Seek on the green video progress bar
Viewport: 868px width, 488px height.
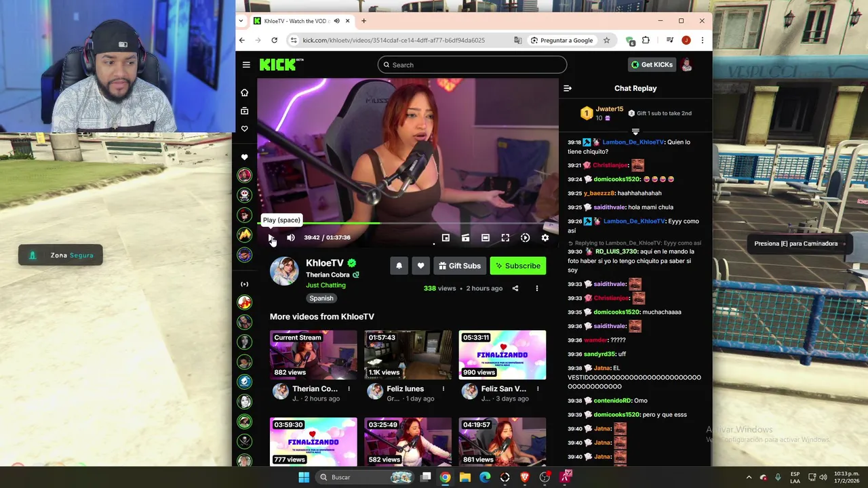click(408, 223)
